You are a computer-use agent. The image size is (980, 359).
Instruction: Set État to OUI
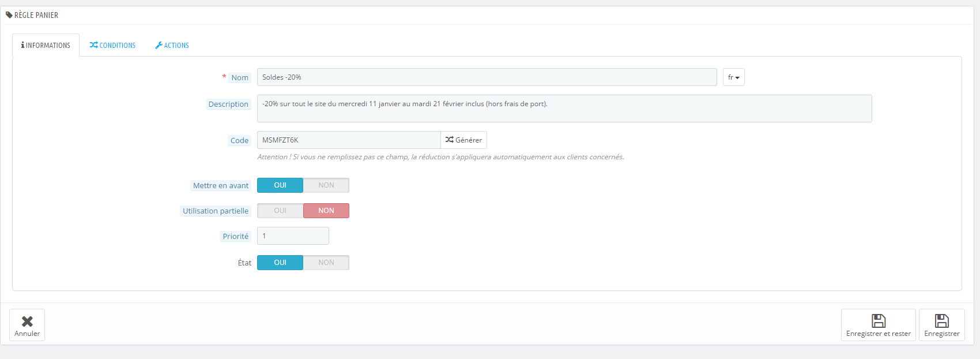click(x=280, y=263)
